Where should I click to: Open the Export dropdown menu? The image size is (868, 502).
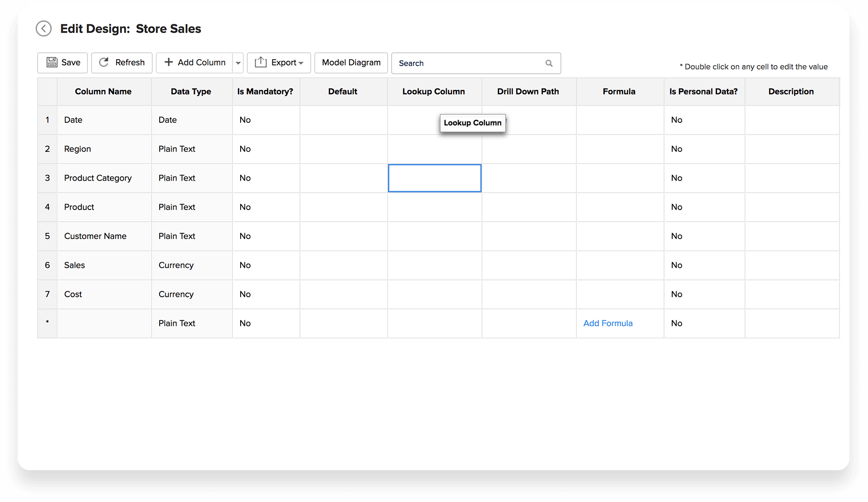(x=301, y=63)
